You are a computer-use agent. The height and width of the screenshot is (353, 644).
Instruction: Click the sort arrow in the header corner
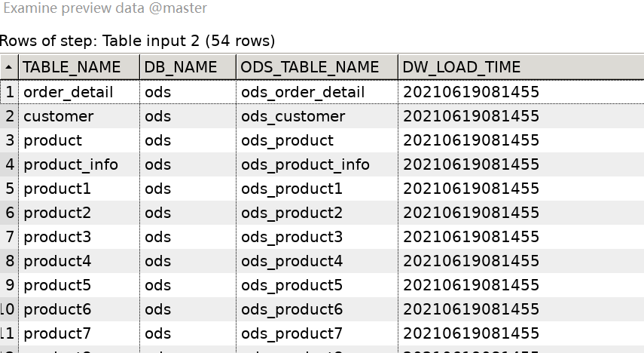click(8, 67)
